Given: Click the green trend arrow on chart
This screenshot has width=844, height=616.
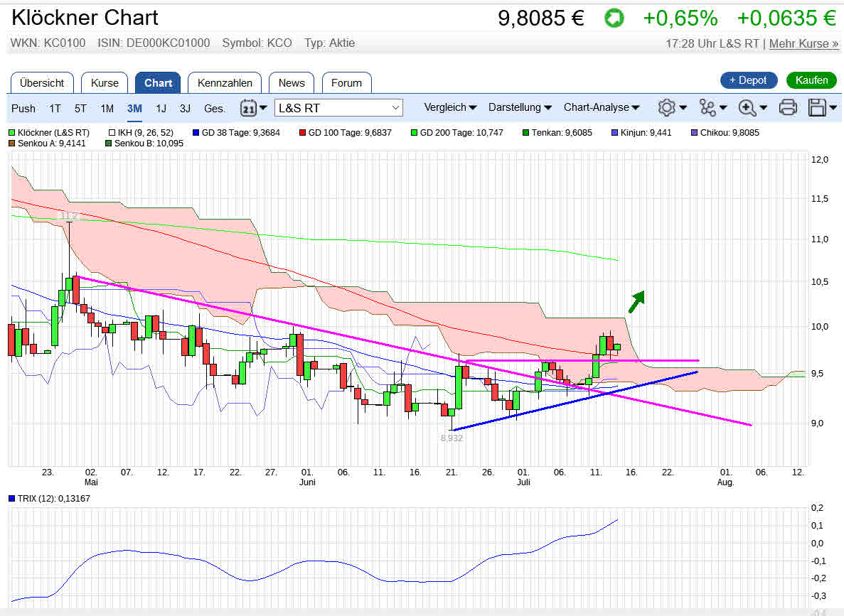Looking at the screenshot, I should point(636,301).
